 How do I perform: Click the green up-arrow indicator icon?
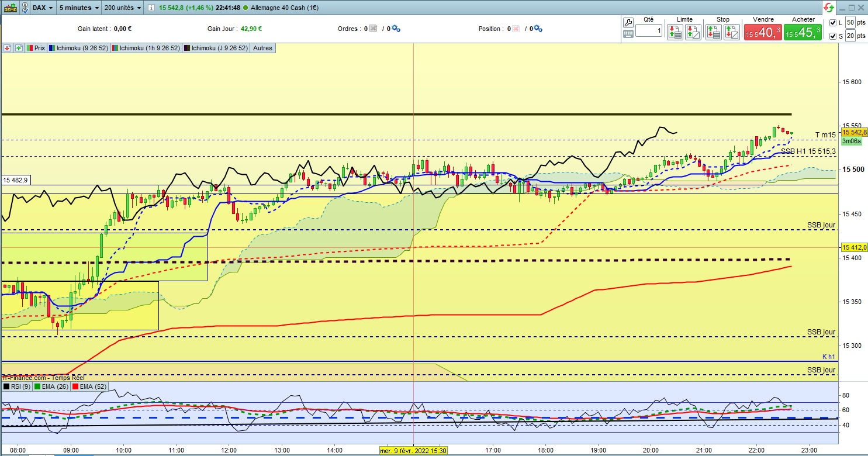[x=19, y=48]
